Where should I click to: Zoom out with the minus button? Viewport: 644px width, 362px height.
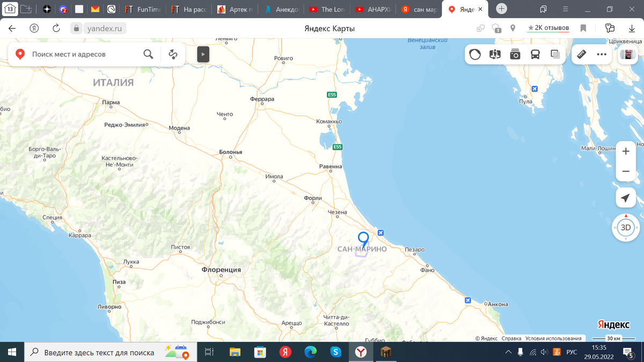click(625, 171)
